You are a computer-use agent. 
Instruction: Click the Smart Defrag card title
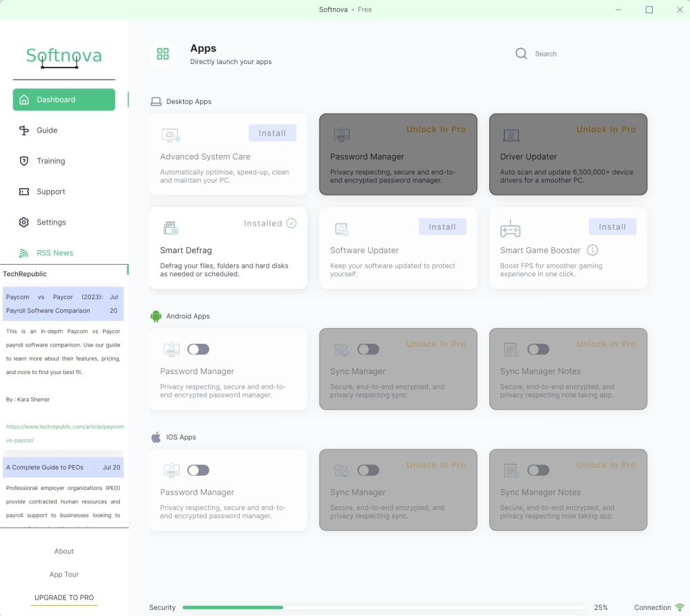point(186,250)
